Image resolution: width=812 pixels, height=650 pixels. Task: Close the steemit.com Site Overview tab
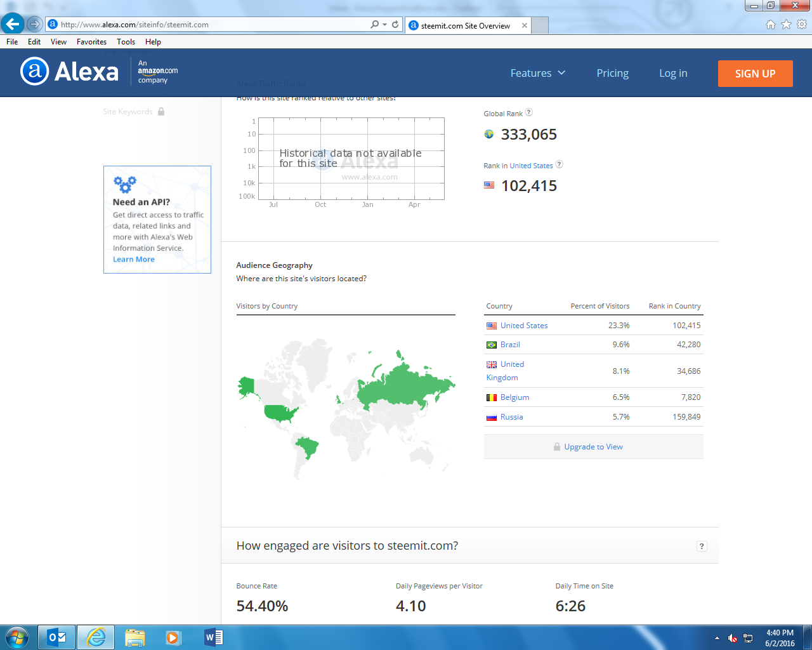[x=525, y=25]
